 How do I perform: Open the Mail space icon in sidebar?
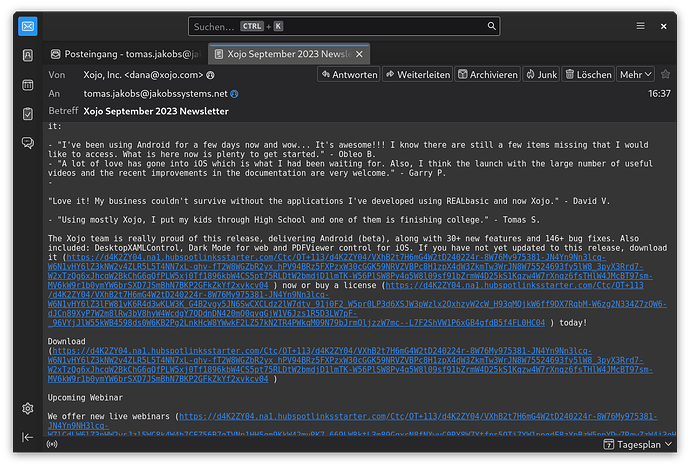coord(28,26)
